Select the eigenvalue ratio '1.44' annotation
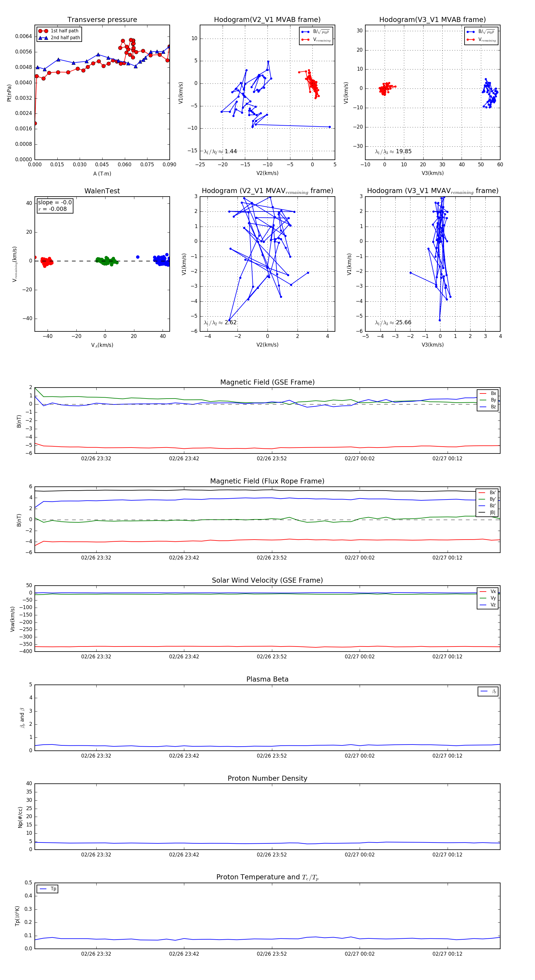The width and height of the screenshot is (535, 980). point(221,151)
